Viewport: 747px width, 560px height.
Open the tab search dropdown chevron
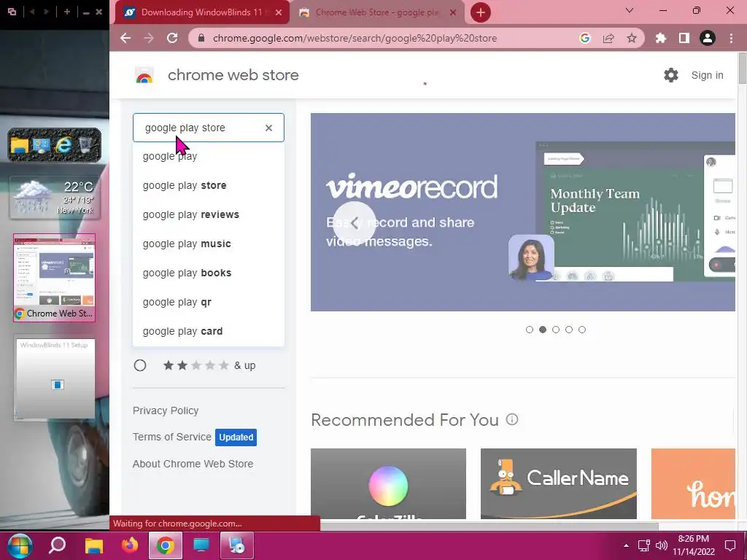(x=630, y=10)
